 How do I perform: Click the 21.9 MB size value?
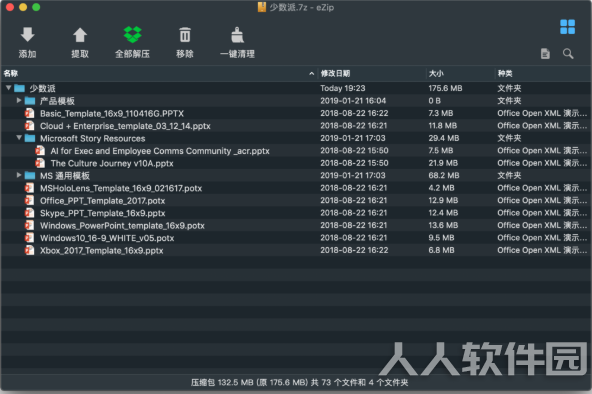click(443, 163)
